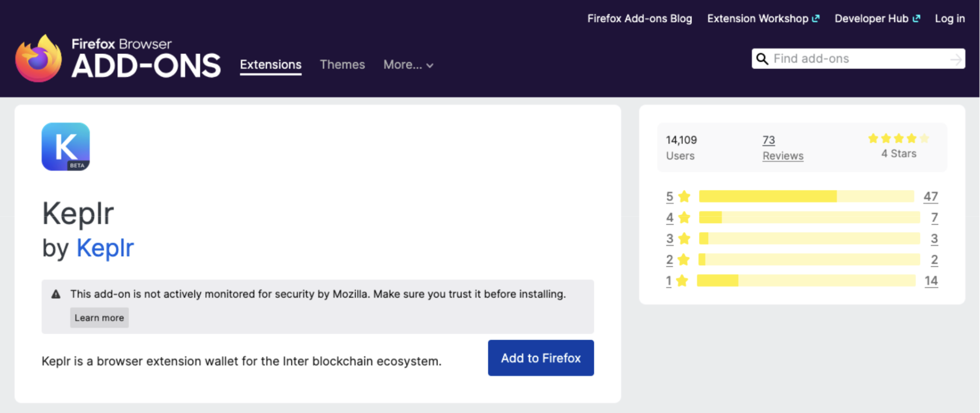This screenshot has height=413, width=980.
Task: Open Firefox Add-ons Blog link
Action: pyautogui.click(x=639, y=19)
